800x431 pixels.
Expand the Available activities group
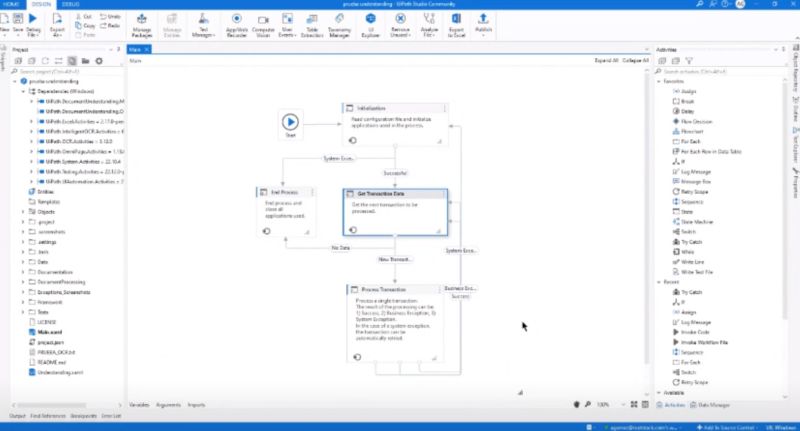click(659, 393)
